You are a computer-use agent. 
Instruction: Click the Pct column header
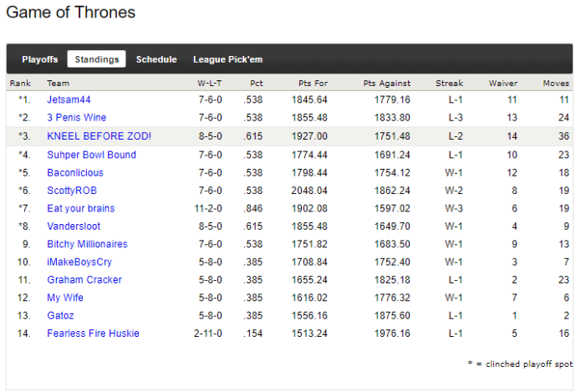coord(257,83)
